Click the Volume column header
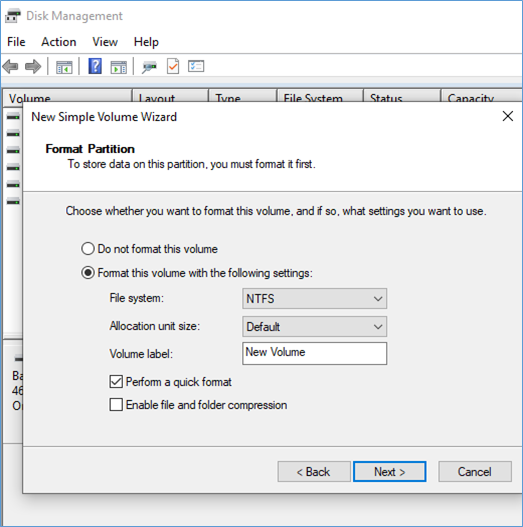Viewport: 523px width, 527px height. coord(67,96)
